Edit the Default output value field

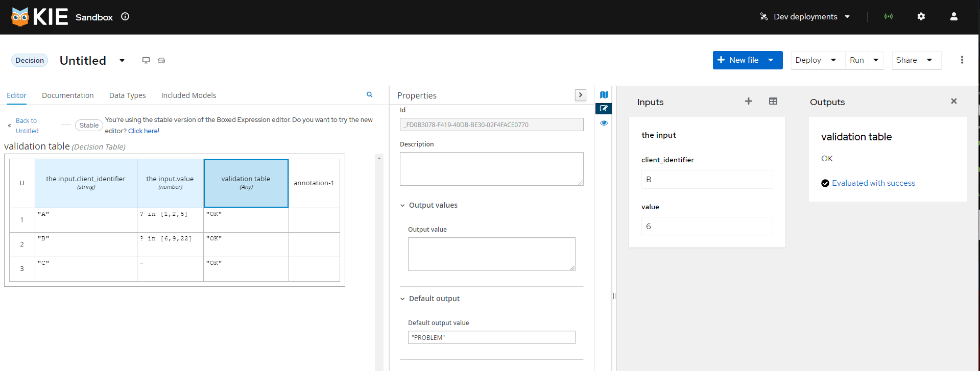pos(492,337)
